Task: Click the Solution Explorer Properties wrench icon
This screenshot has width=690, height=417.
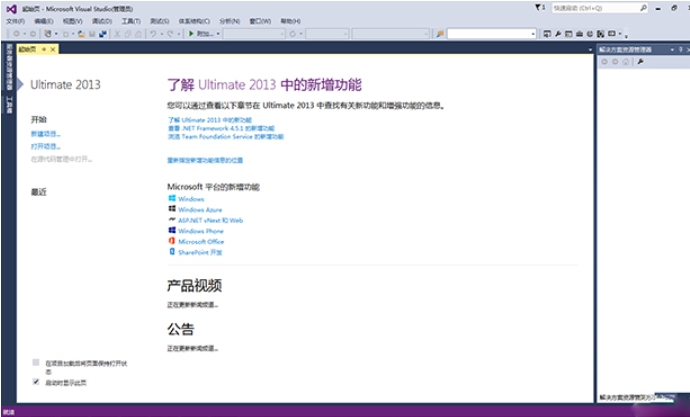Action: (x=641, y=62)
